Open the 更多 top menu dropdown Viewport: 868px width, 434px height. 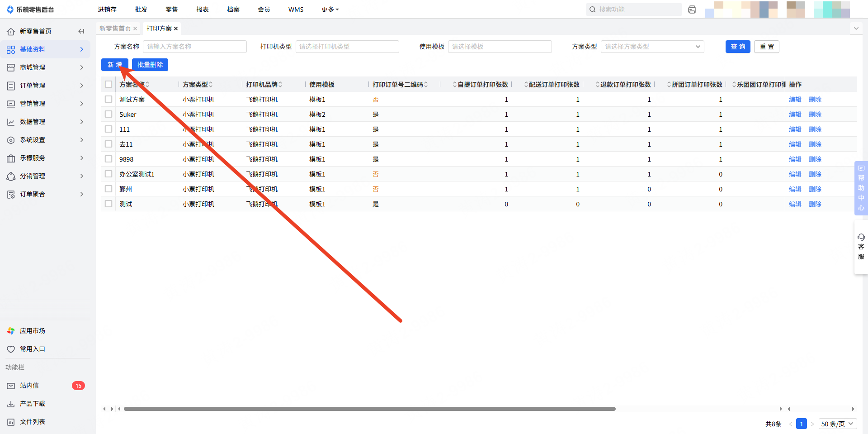(x=330, y=10)
